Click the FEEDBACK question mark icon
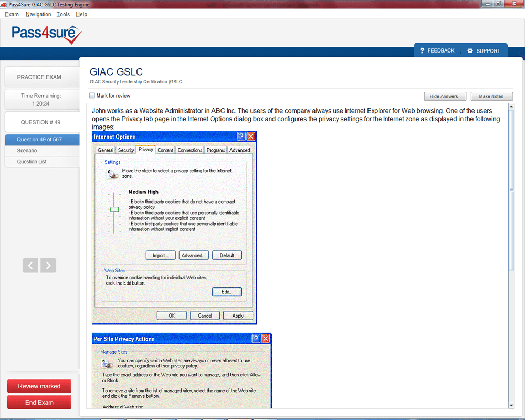Image resolution: width=525 pixels, height=420 pixels. pyautogui.click(x=422, y=50)
